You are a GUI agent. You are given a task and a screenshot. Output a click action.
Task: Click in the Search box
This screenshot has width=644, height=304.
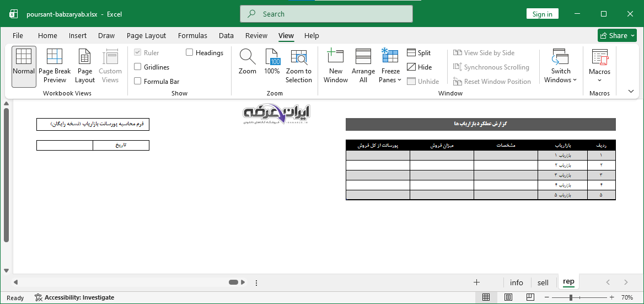pos(326,14)
